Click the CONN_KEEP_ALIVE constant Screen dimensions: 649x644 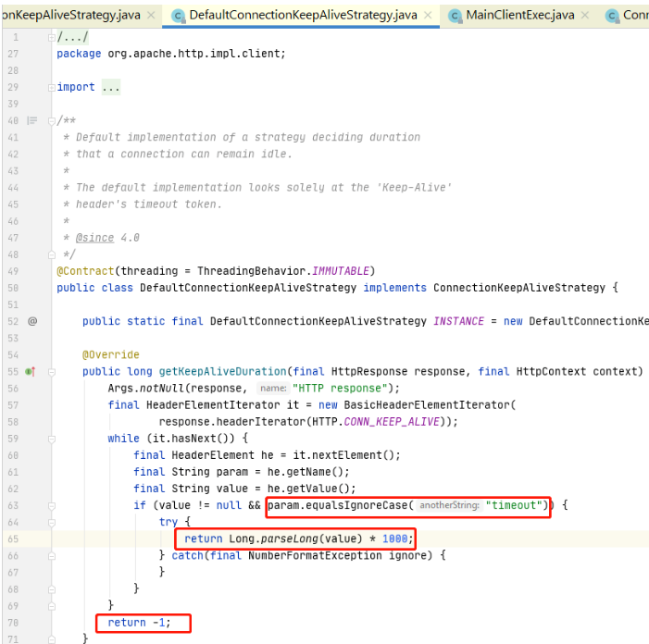coord(392,422)
